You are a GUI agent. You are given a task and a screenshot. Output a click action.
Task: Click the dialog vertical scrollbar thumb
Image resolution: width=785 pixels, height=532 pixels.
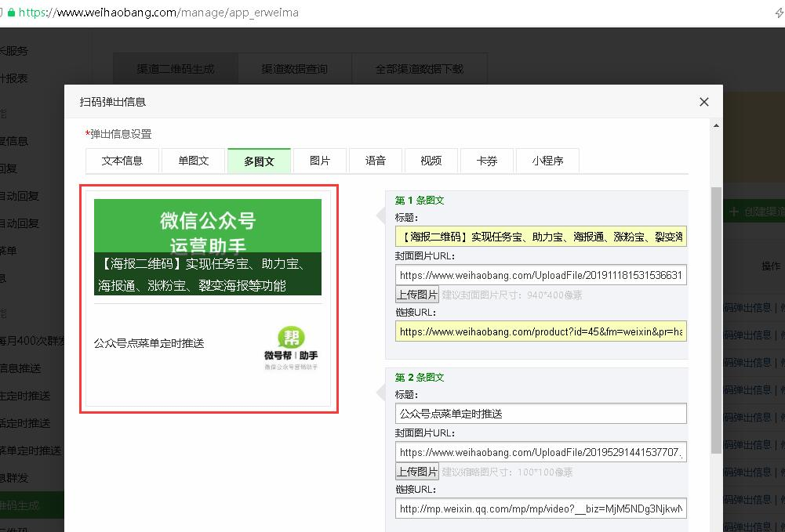716,320
